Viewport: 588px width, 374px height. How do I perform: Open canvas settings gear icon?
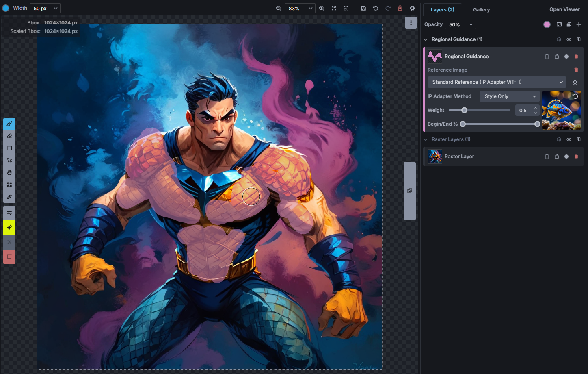[412, 8]
